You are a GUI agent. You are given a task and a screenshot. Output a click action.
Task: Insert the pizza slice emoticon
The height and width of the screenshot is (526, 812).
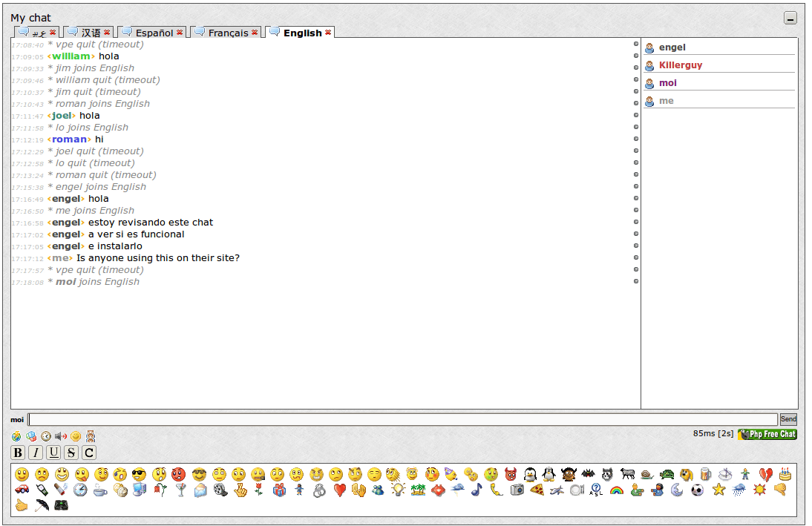click(x=537, y=490)
